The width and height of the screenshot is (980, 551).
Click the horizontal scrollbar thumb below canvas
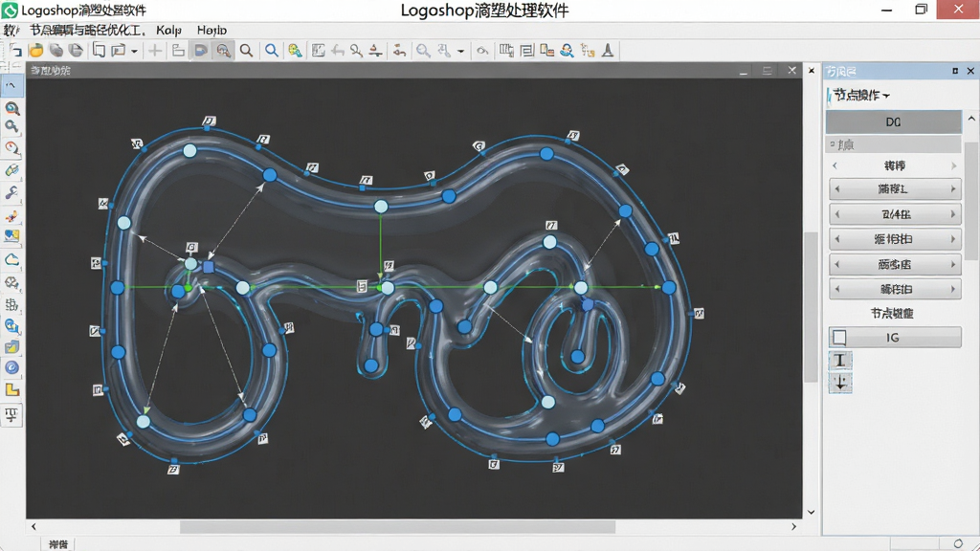397,527
